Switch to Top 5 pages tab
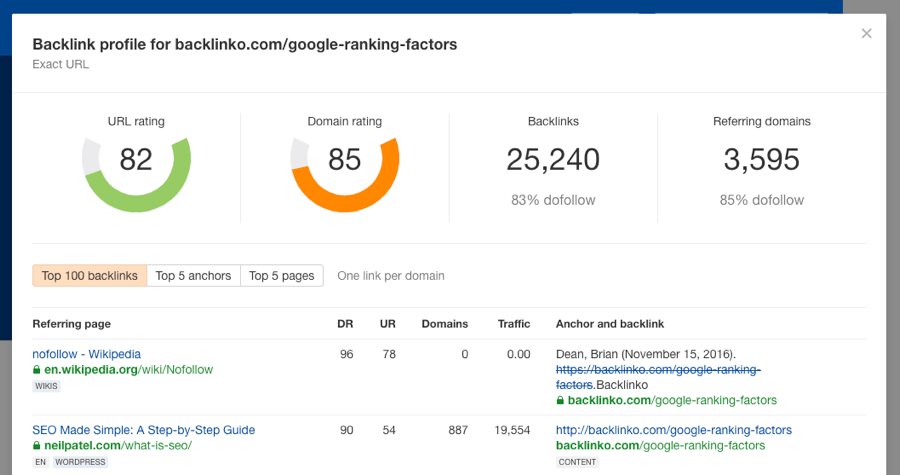Image resolution: width=900 pixels, height=475 pixels. pyautogui.click(x=281, y=276)
